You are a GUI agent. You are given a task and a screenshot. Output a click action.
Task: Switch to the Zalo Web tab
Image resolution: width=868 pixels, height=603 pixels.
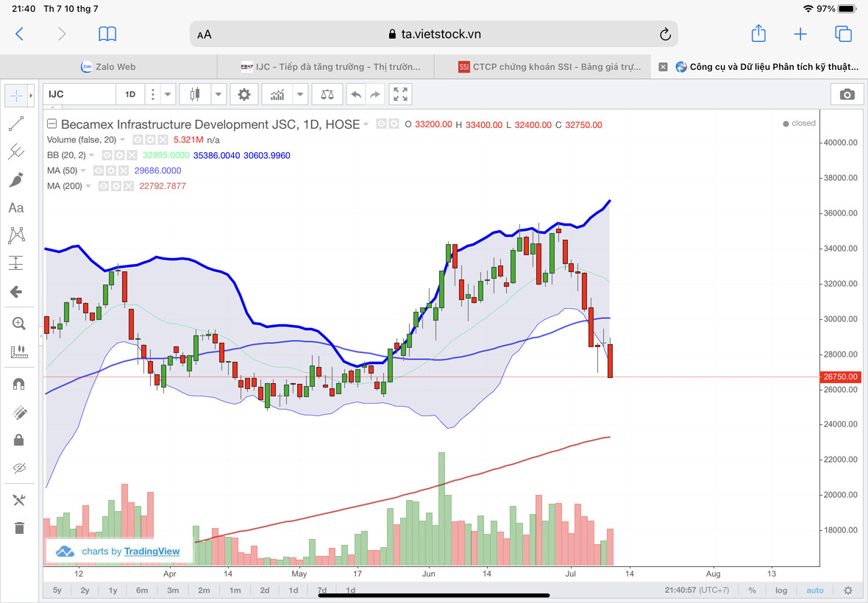click(x=109, y=67)
